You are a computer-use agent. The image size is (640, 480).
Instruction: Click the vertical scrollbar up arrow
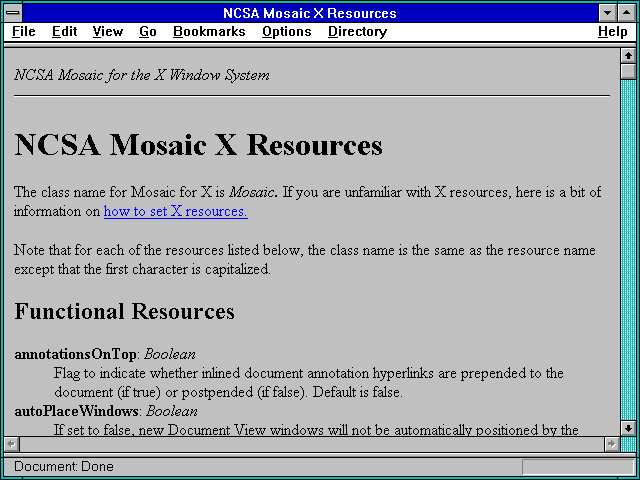(628, 56)
